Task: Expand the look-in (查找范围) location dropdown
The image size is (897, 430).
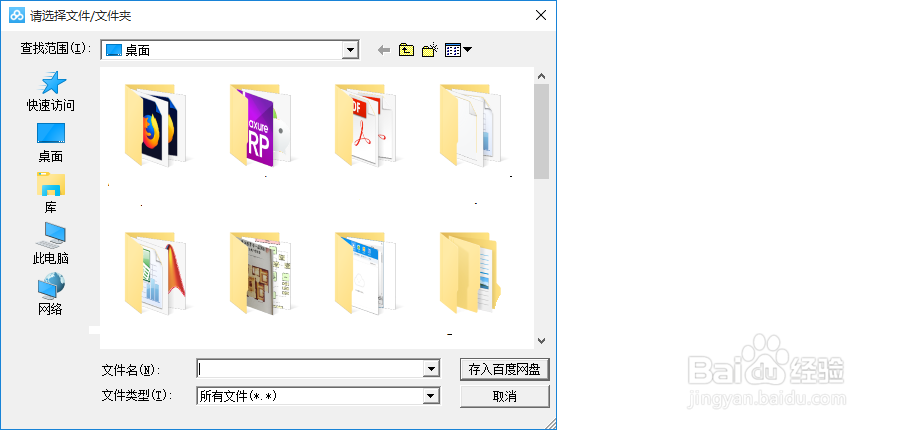Action: click(350, 50)
